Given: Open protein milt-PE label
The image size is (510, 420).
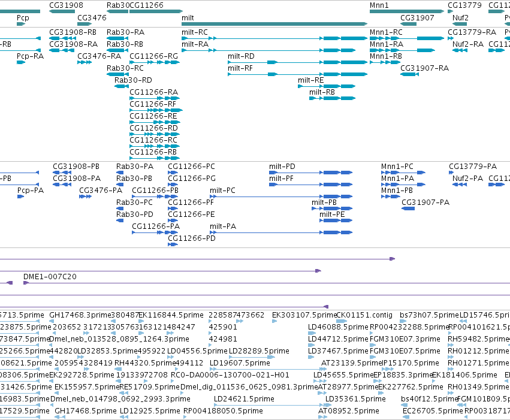Looking at the screenshot, I should (x=332, y=214).
